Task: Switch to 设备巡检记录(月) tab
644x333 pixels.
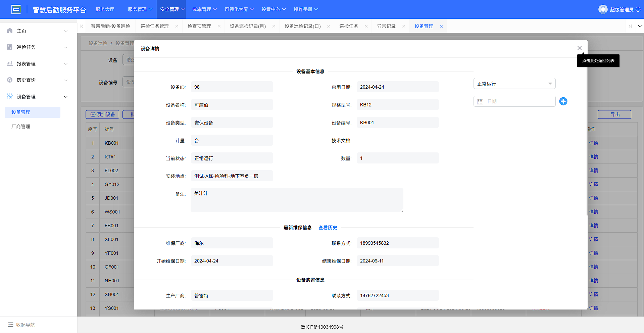Action: tap(248, 26)
